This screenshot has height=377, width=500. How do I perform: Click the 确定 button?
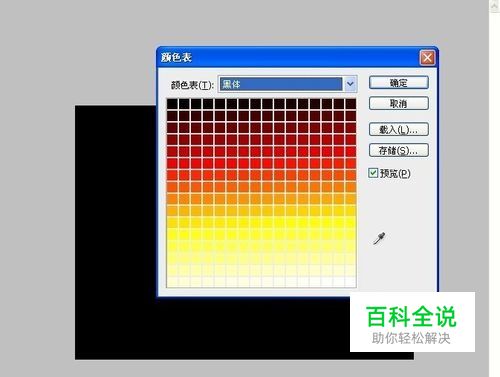(399, 83)
